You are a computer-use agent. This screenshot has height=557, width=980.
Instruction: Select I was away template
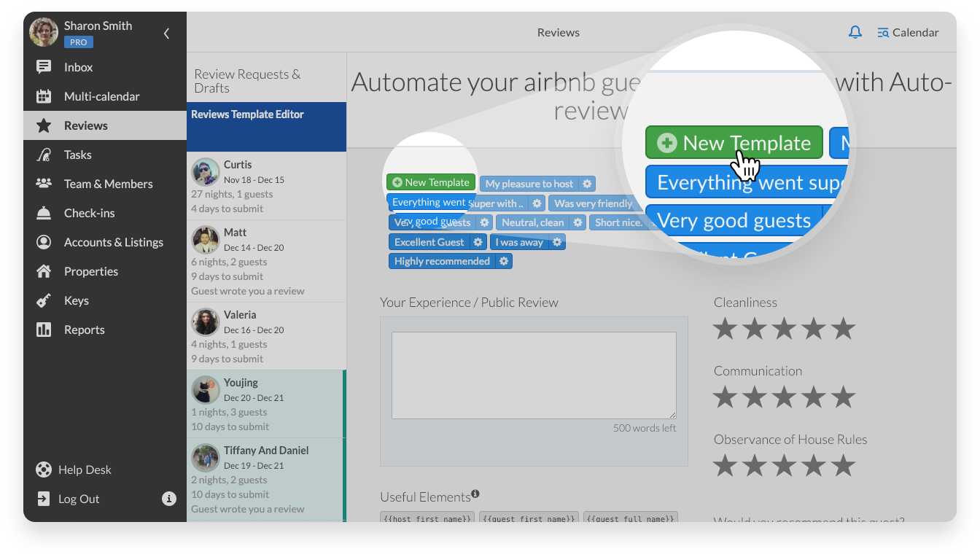(x=520, y=242)
